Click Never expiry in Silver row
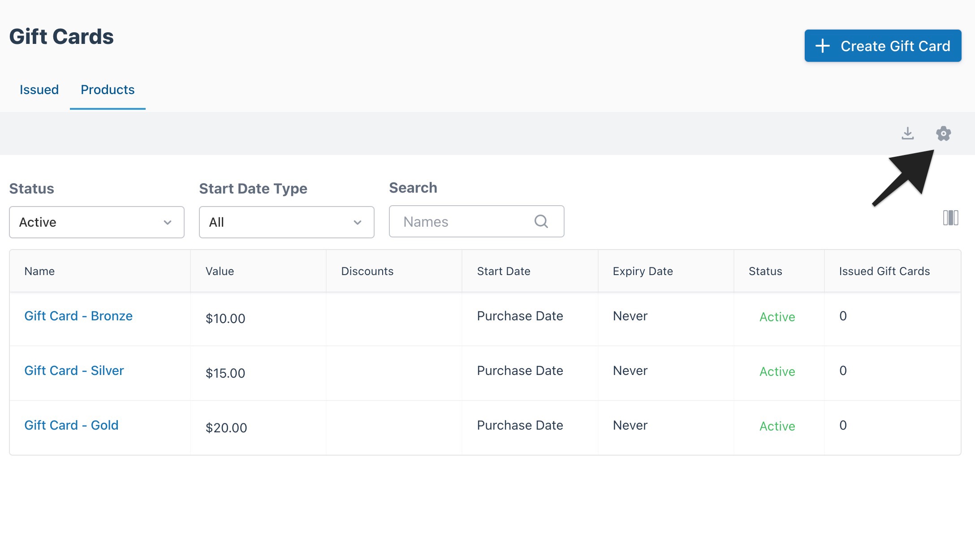The height and width of the screenshot is (560, 975). click(x=630, y=370)
